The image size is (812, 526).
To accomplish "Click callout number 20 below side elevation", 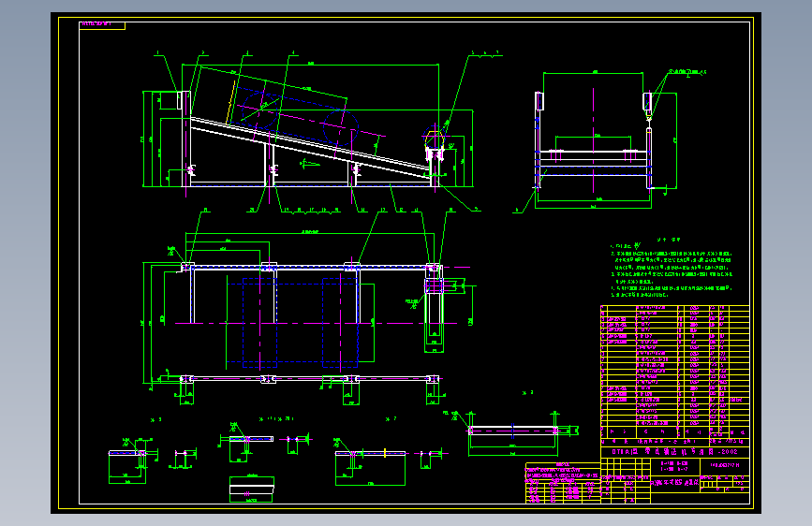I will (252, 211).
